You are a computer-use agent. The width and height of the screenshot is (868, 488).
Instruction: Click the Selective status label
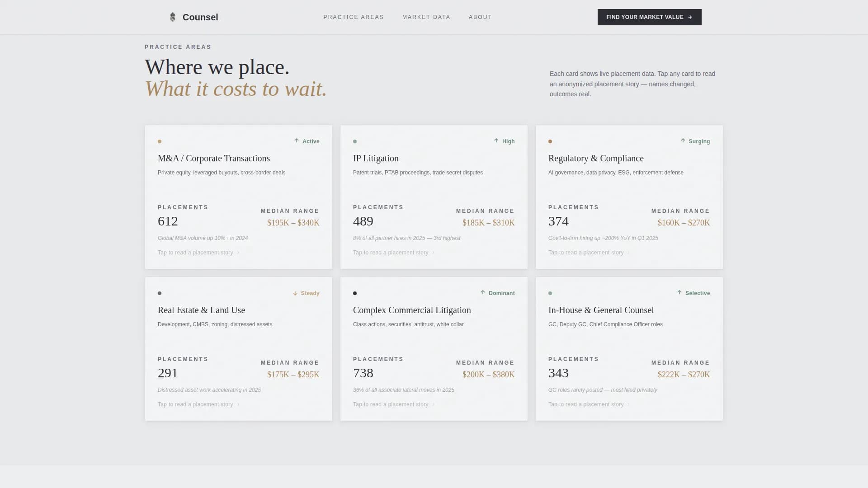tap(698, 293)
